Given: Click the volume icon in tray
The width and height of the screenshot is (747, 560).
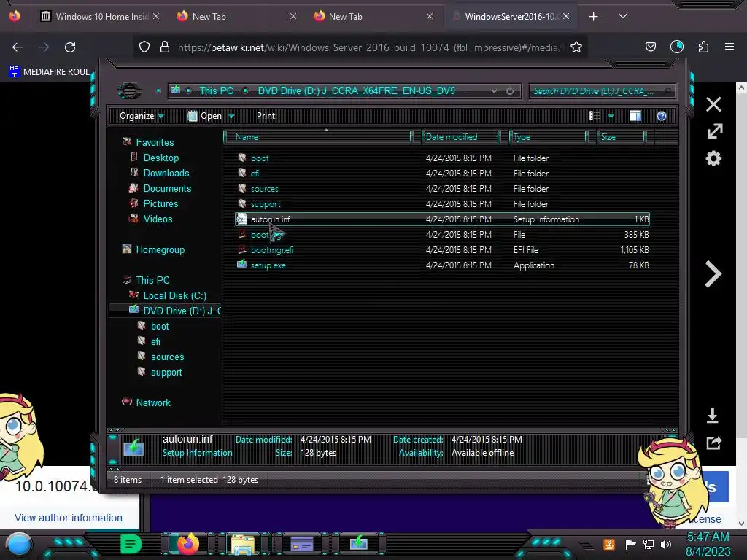Looking at the screenshot, I should coord(666,544).
